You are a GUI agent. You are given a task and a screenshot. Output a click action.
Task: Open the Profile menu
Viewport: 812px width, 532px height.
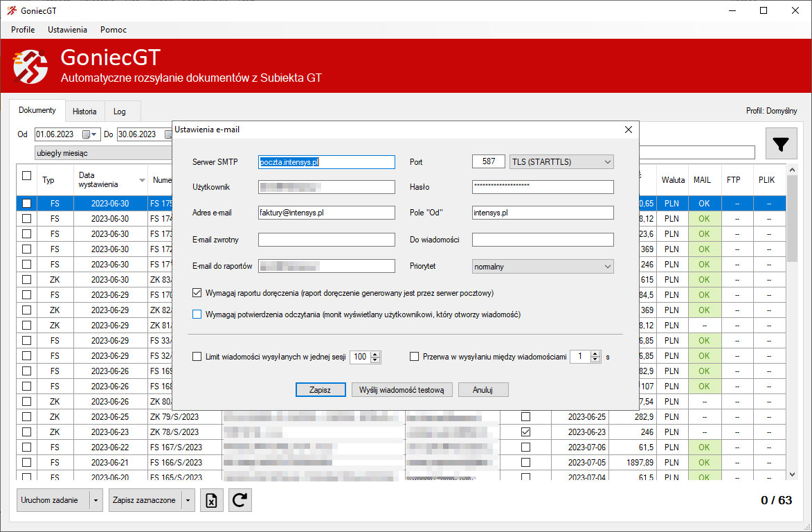[23, 30]
